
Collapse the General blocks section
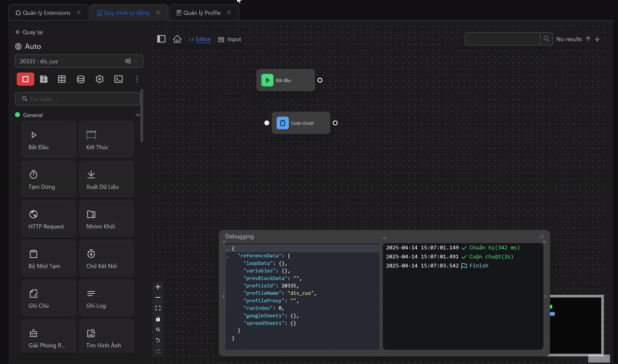click(138, 115)
